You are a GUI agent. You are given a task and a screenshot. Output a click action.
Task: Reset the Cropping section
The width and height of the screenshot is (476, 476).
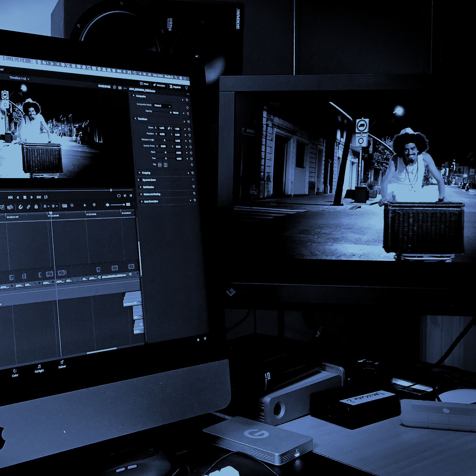(193, 173)
